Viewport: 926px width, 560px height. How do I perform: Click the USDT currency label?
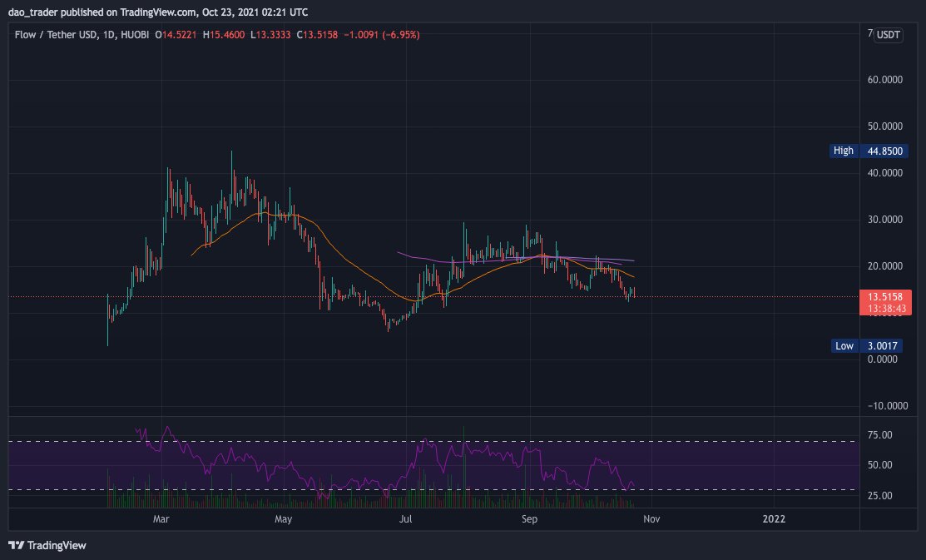pos(888,35)
